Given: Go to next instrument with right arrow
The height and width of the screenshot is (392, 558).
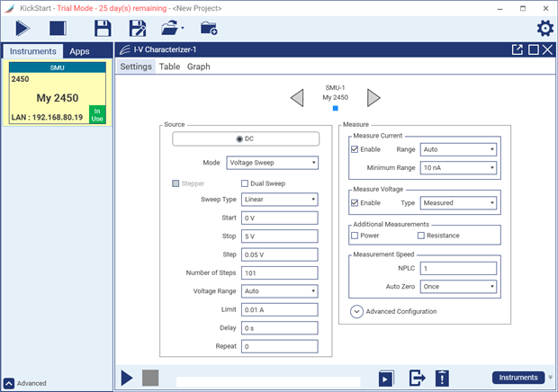Looking at the screenshot, I should pyautogui.click(x=373, y=97).
